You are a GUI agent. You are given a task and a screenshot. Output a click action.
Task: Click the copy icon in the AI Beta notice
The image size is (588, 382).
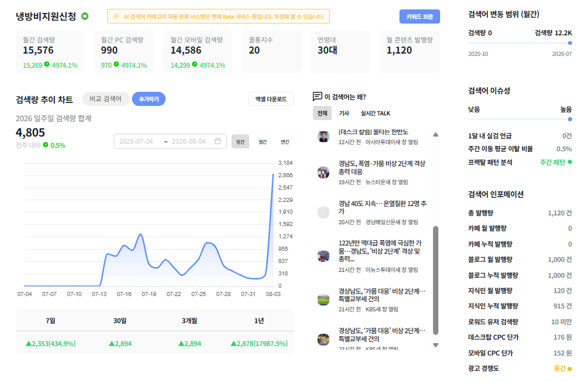coord(116,16)
